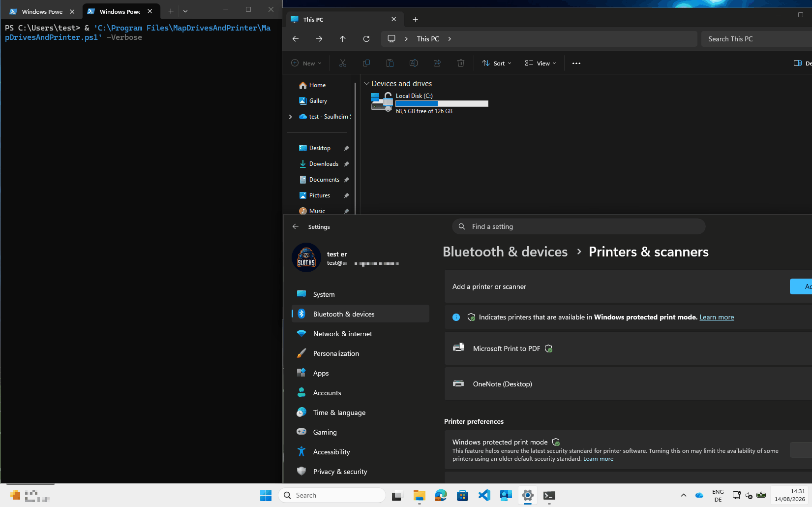812x507 pixels.
Task: Open the OneNote (Desktop) printer entry
Action: (x=628, y=384)
